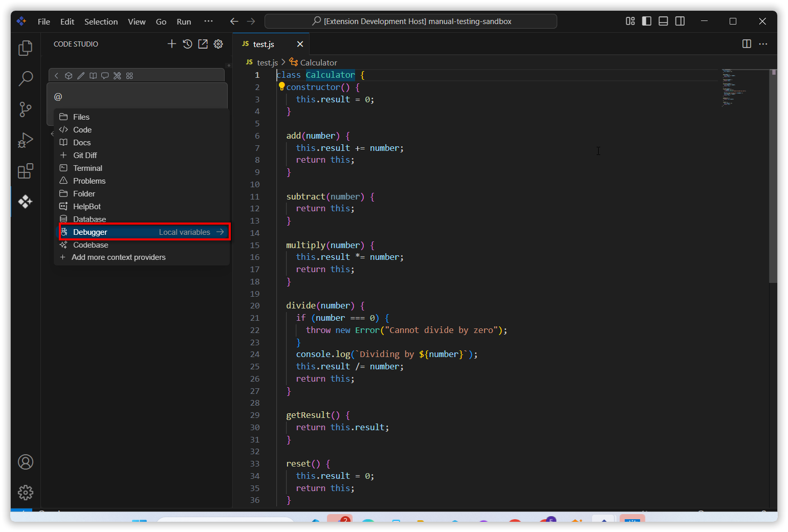Click the cube icon in chat toolbar
The width and height of the screenshot is (788, 532).
tap(69, 76)
